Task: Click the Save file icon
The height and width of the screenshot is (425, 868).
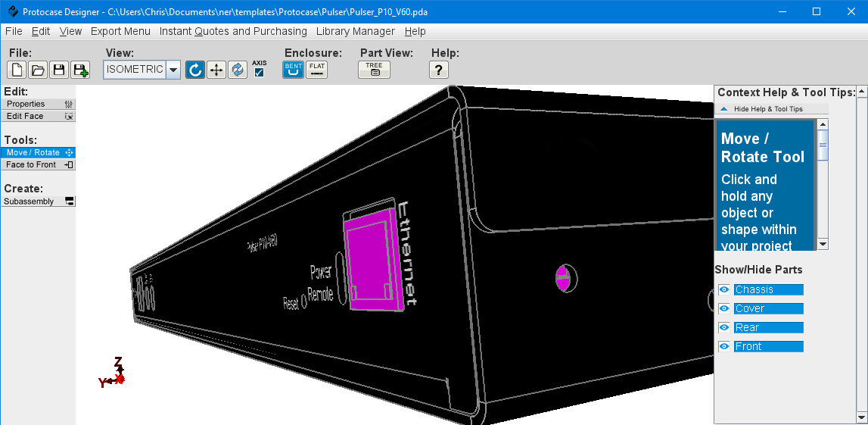Action: click(x=59, y=70)
